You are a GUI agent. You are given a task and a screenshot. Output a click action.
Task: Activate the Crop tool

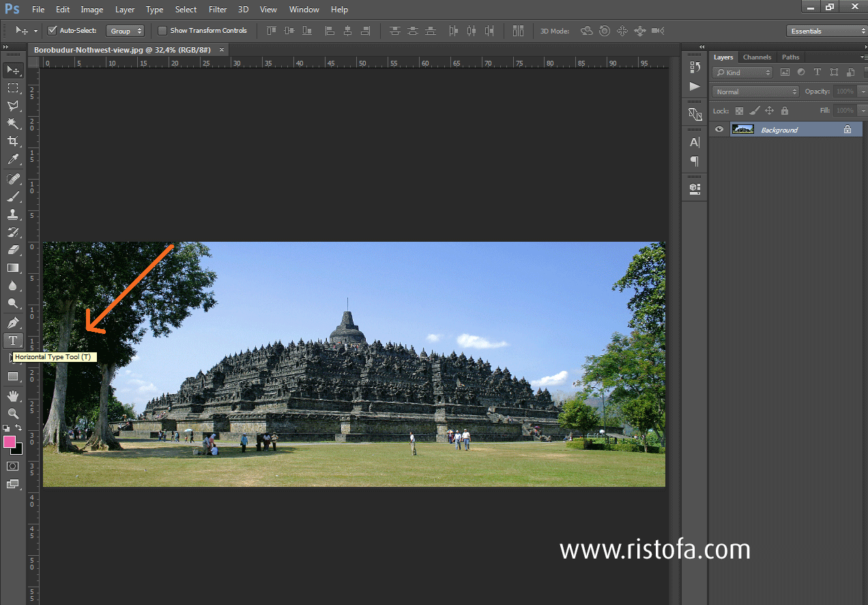pyautogui.click(x=12, y=141)
